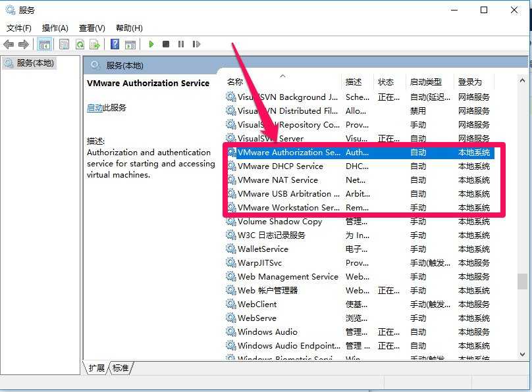Click the scrollbar down arrow in services list
The image size is (532, 392).
(x=522, y=355)
